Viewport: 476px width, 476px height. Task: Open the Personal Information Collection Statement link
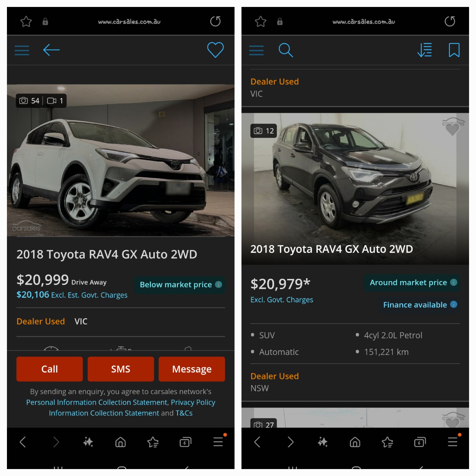97,402
